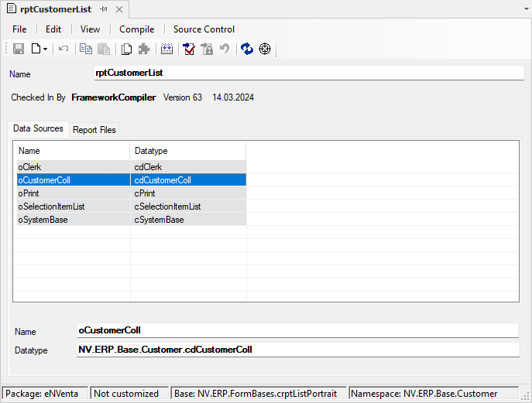Click the cdClerk datatype cell
Image resolution: width=532 pixels, height=403 pixels.
188,167
